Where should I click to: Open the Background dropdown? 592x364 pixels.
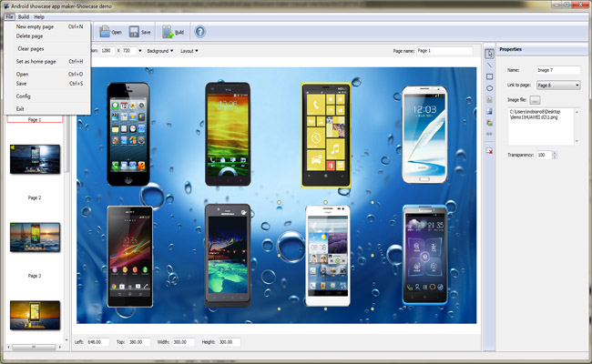tap(160, 51)
